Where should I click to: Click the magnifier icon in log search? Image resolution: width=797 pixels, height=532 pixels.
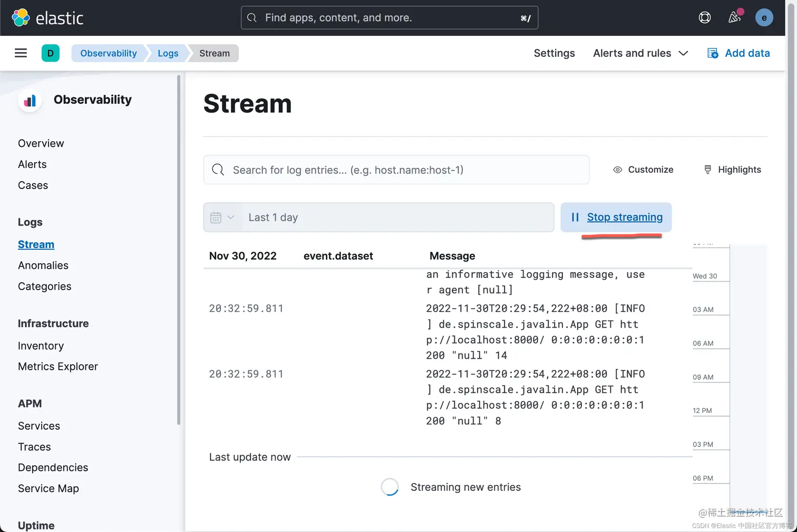(x=218, y=170)
